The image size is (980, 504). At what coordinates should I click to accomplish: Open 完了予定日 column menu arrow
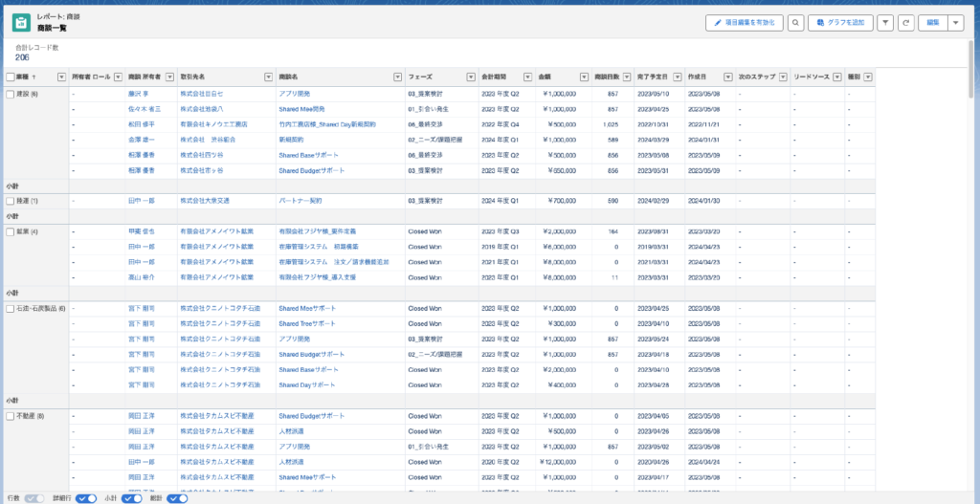[x=677, y=77]
